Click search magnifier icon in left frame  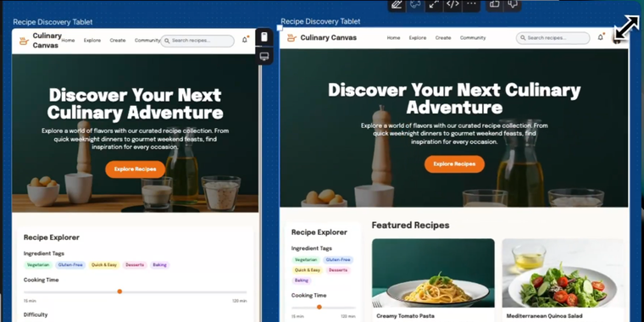point(167,41)
